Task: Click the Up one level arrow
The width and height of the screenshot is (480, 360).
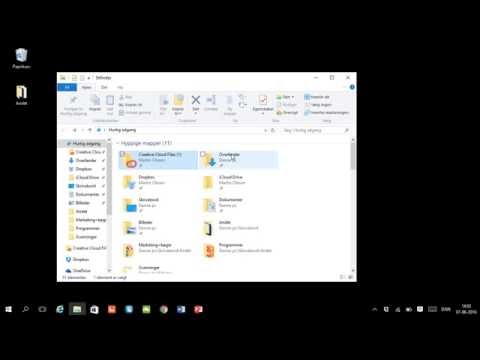Action: [90, 130]
